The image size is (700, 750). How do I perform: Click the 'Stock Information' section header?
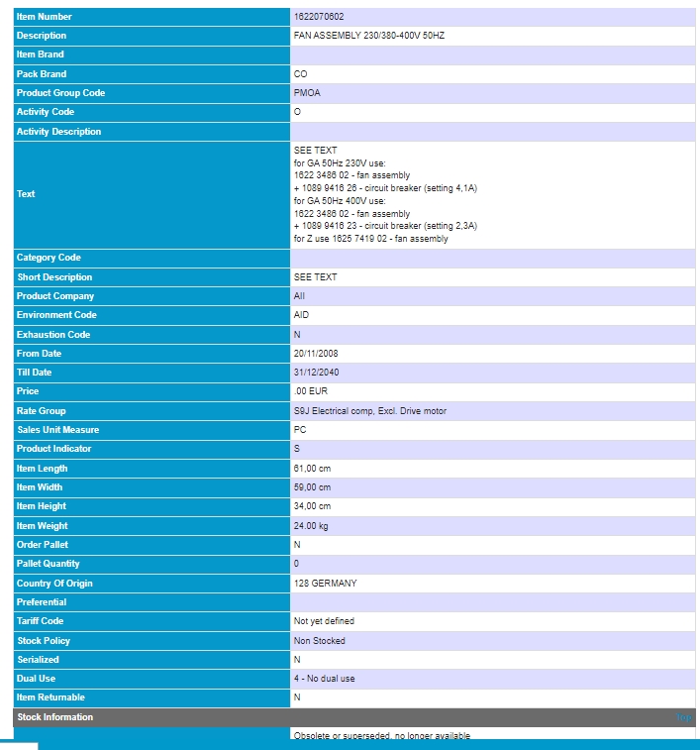55,717
